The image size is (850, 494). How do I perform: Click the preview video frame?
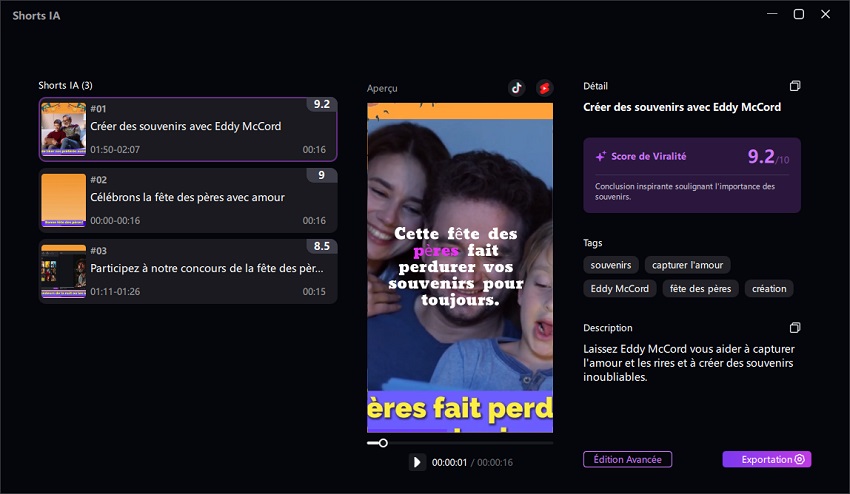[460, 268]
